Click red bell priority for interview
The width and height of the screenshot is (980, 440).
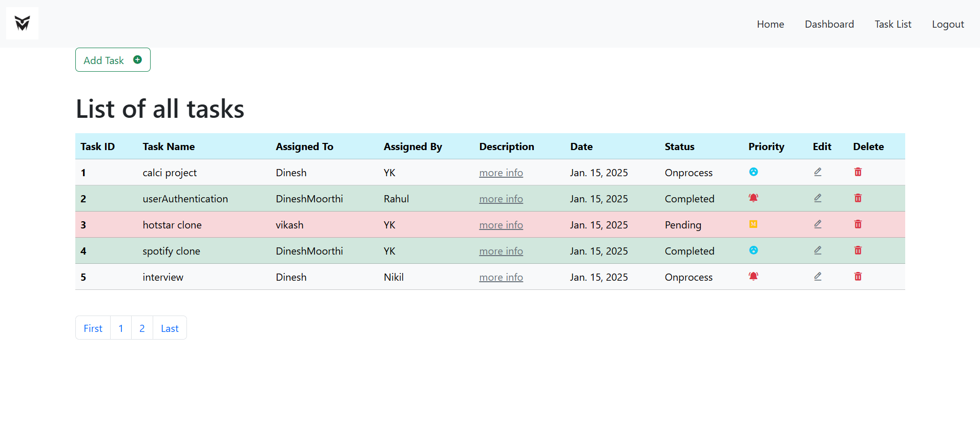coord(754,277)
